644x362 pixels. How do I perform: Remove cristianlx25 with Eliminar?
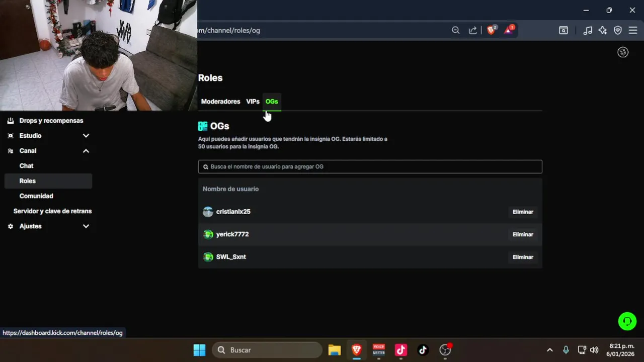523,212
